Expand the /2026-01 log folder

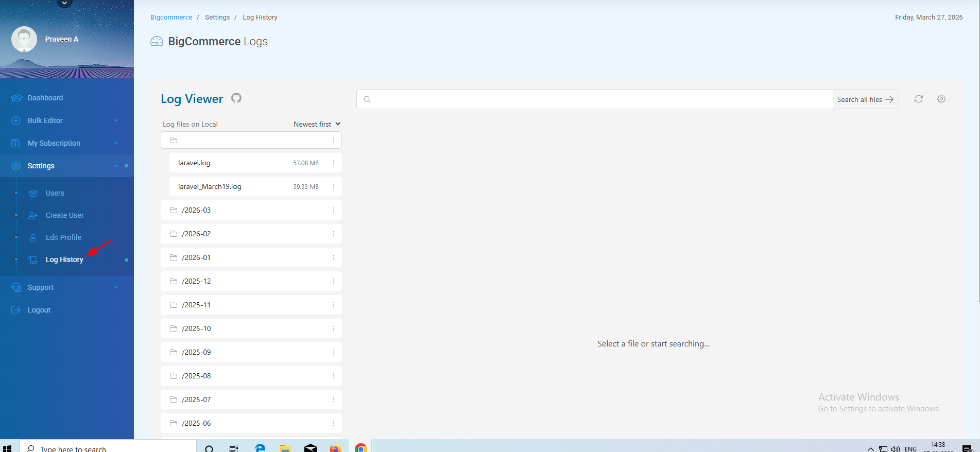point(251,257)
